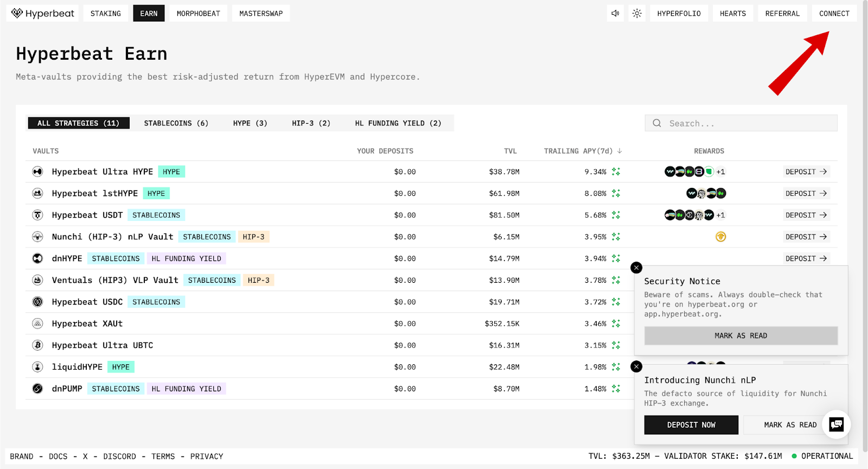Click the Hyperbeat logo
Viewport: 868px width, 469px height.
tap(42, 13)
